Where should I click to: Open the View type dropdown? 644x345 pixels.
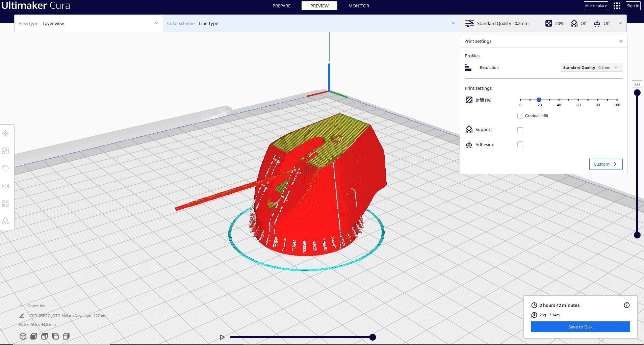88,23
